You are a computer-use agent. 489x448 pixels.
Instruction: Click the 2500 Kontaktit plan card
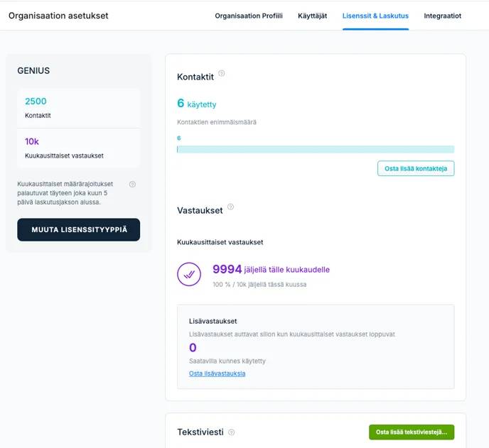(78, 108)
